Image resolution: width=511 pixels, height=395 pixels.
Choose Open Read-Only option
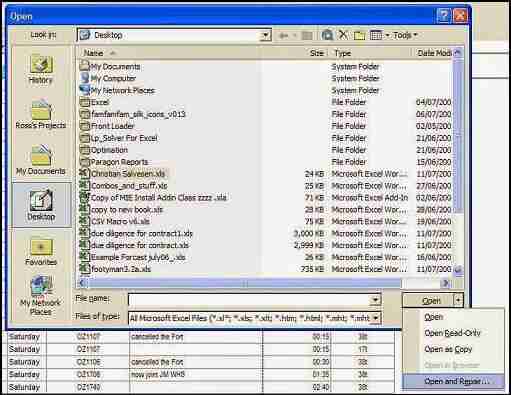pyautogui.click(x=452, y=333)
